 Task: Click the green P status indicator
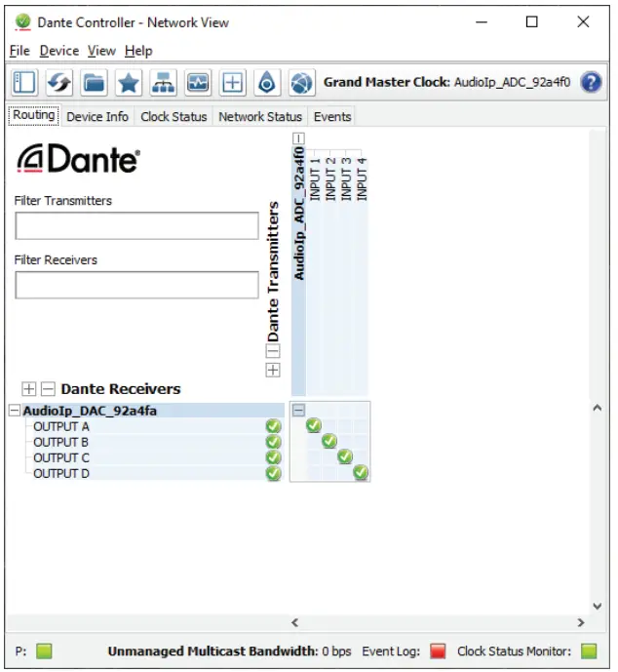coord(44,651)
